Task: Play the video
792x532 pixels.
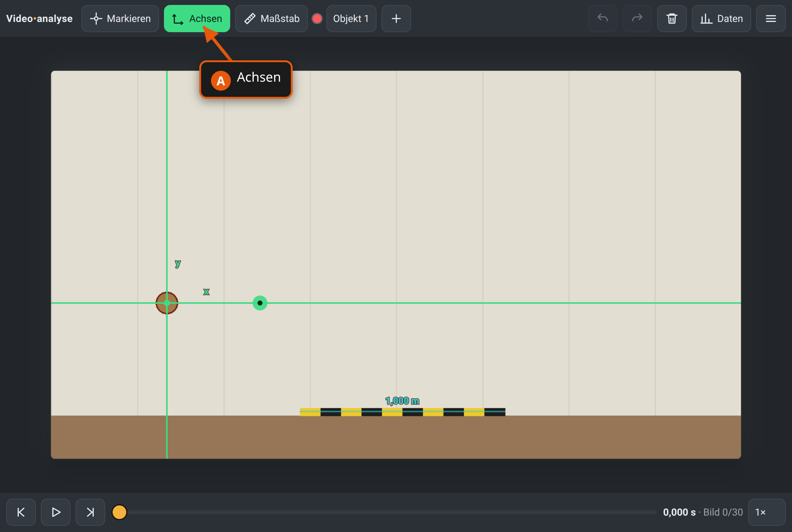Action: [56, 512]
